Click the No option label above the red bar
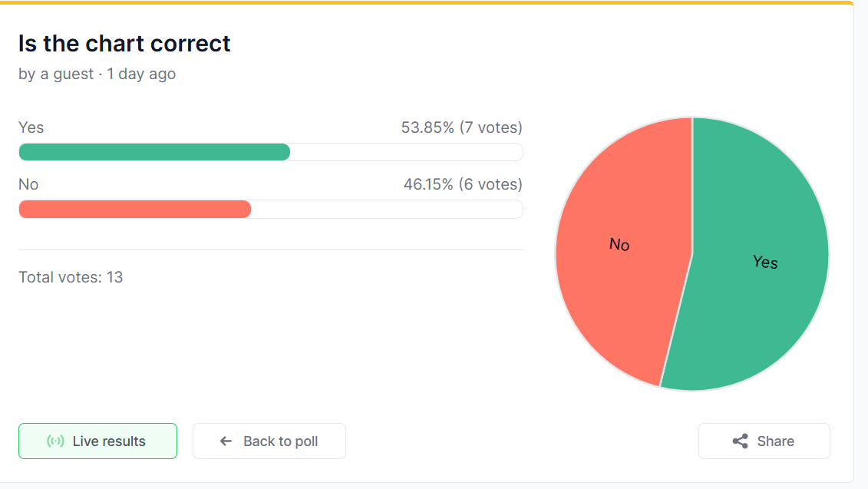 [28, 184]
